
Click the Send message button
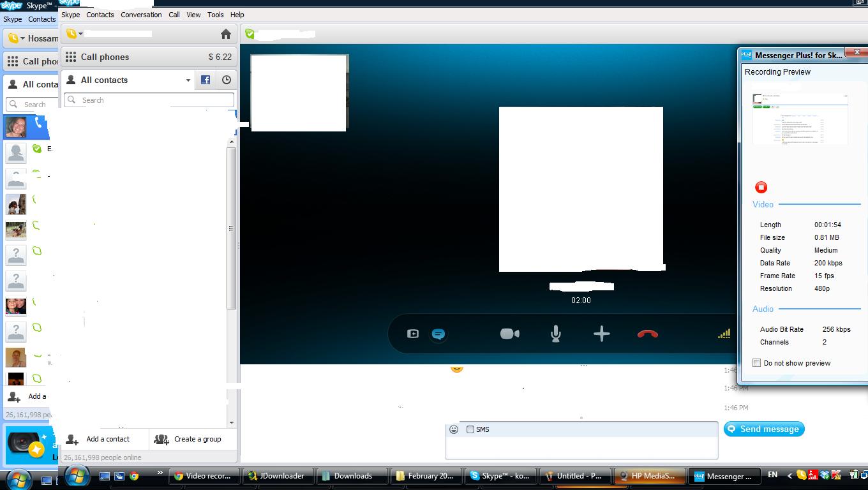click(x=764, y=429)
